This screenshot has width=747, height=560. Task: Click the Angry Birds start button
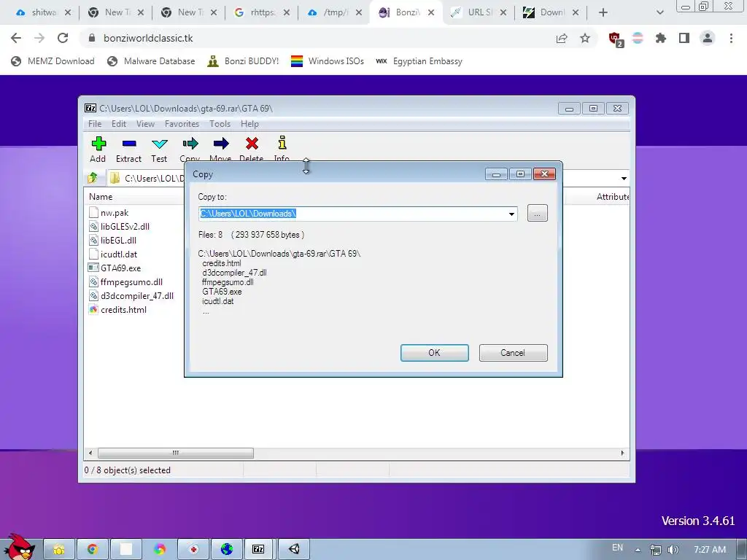pyautogui.click(x=18, y=547)
